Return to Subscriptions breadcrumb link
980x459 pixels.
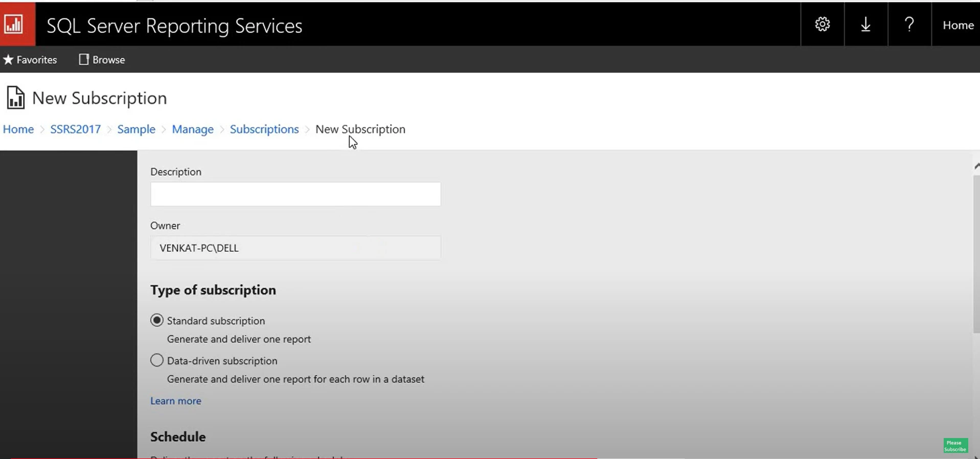click(264, 129)
